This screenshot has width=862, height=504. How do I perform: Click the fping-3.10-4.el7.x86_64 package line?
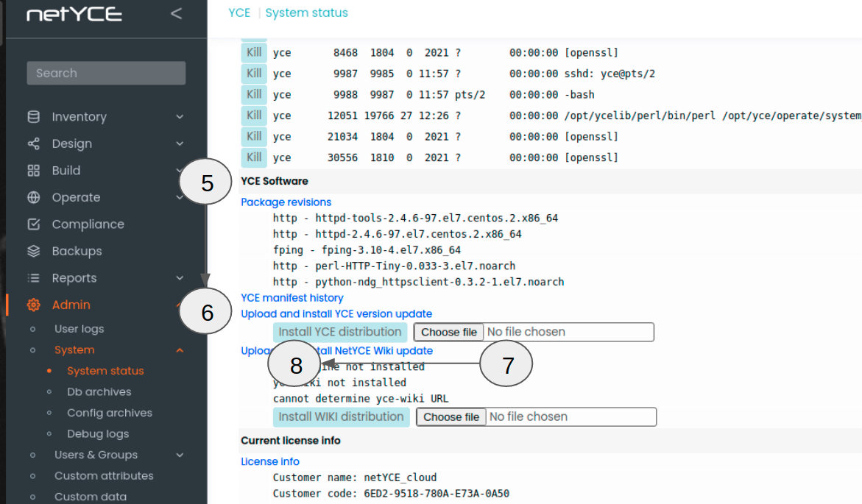(367, 250)
